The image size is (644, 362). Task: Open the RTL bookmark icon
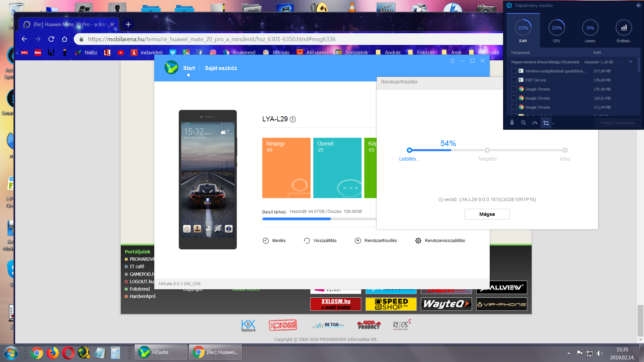coord(24,53)
